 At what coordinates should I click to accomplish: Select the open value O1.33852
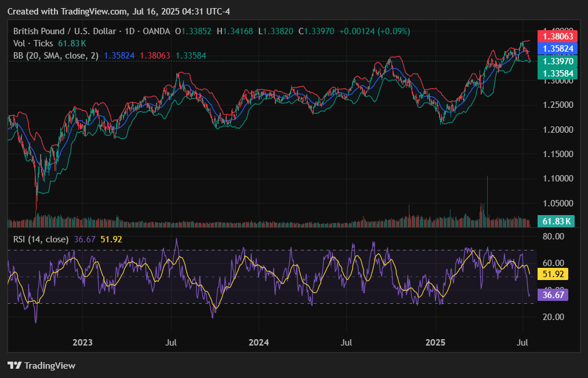[x=193, y=31]
